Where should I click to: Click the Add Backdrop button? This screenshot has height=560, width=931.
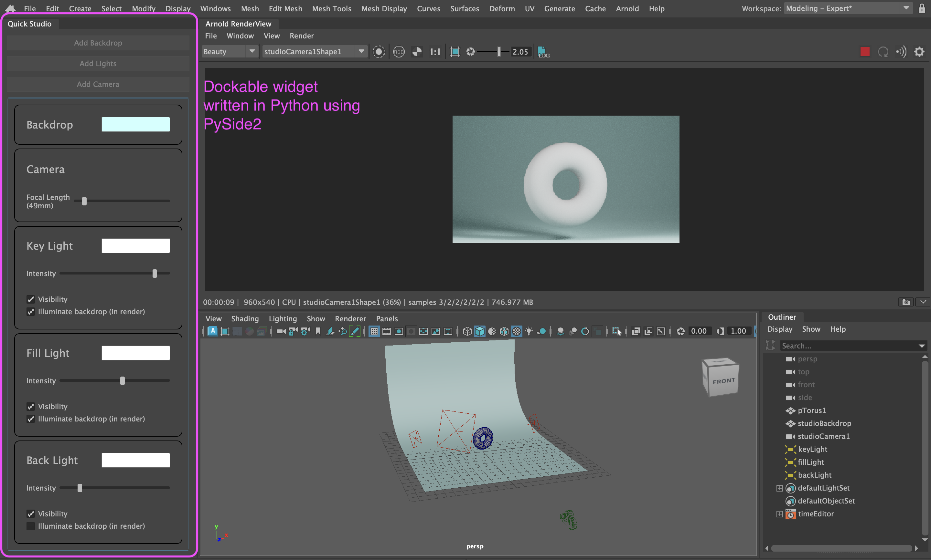[x=98, y=43]
